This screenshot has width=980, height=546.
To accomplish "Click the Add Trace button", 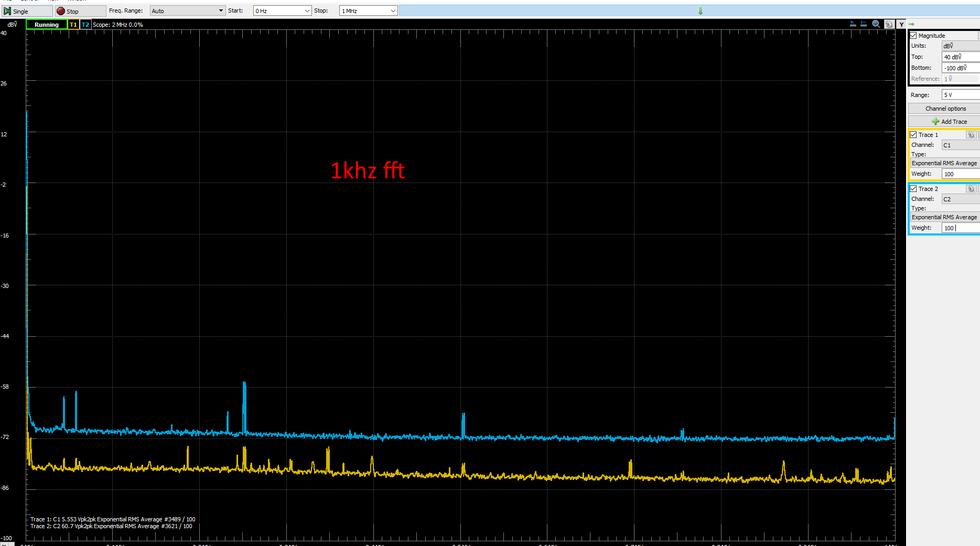I will pos(945,122).
